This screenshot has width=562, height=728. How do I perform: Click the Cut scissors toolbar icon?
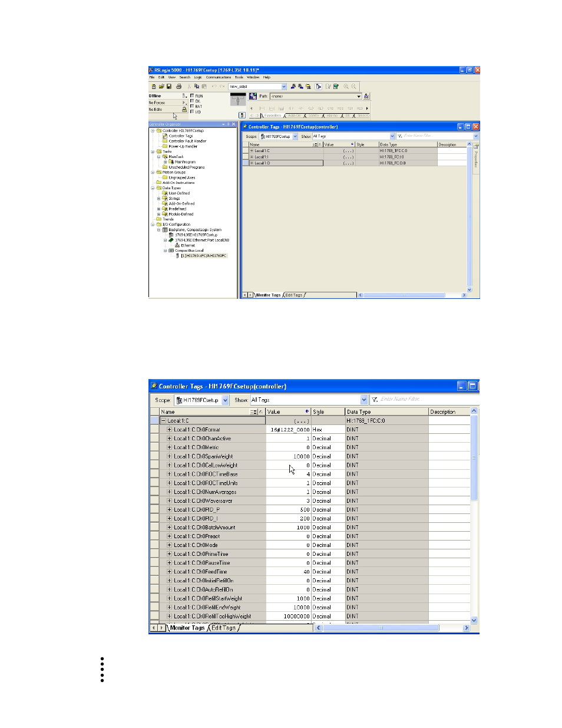coord(190,87)
